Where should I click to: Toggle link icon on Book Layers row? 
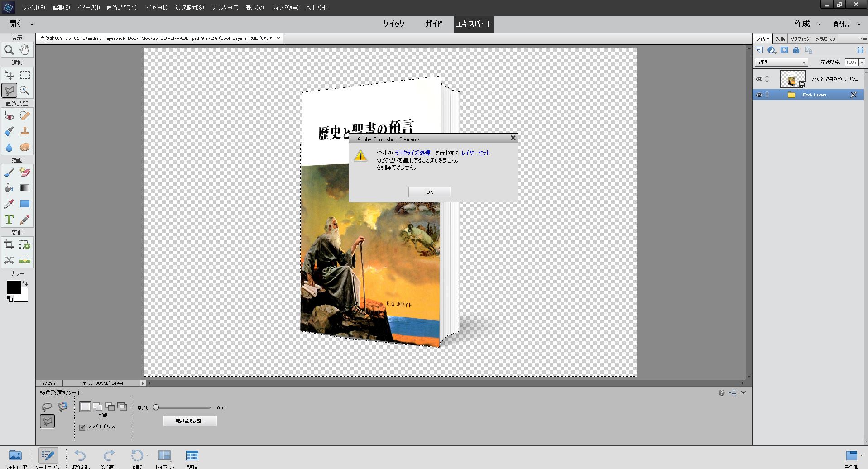pyautogui.click(x=767, y=95)
